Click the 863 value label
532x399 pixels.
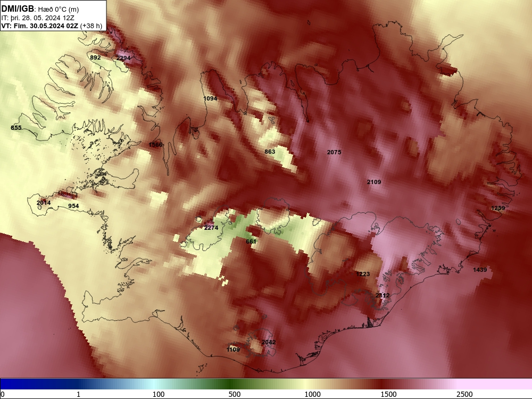270,152
